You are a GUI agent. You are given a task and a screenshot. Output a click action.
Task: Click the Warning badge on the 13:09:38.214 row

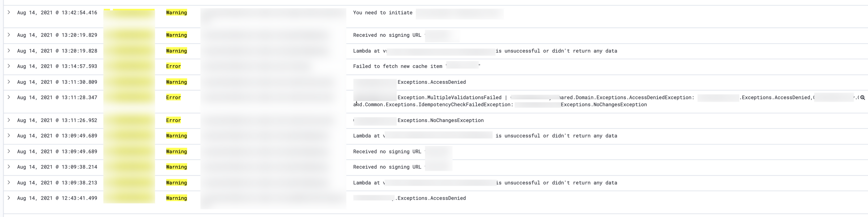pyautogui.click(x=176, y=167)
